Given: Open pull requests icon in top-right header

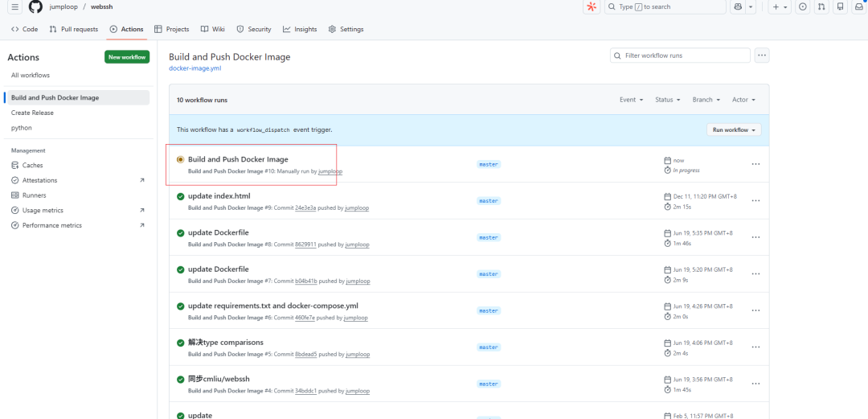Looking at the screenshot, I should point(821,7).
